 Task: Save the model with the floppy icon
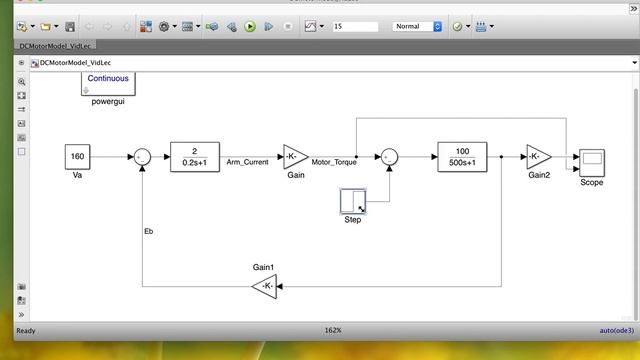pos(70,27)
